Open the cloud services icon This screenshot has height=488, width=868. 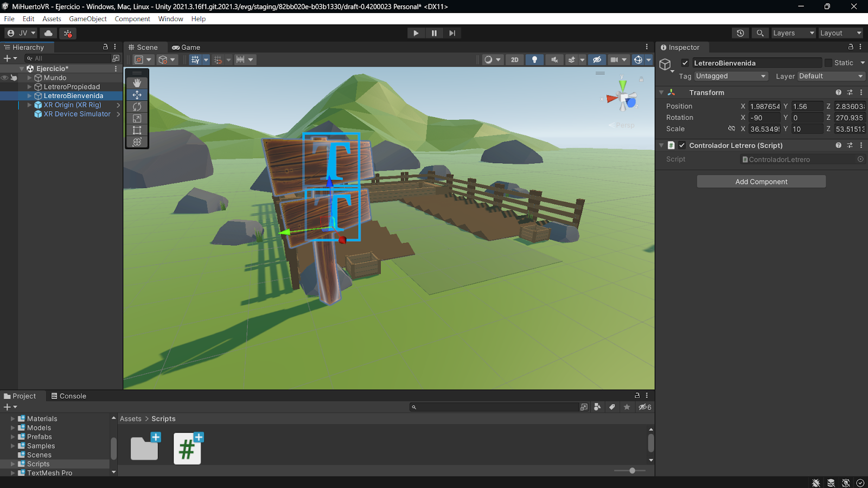tap(48, 33)
